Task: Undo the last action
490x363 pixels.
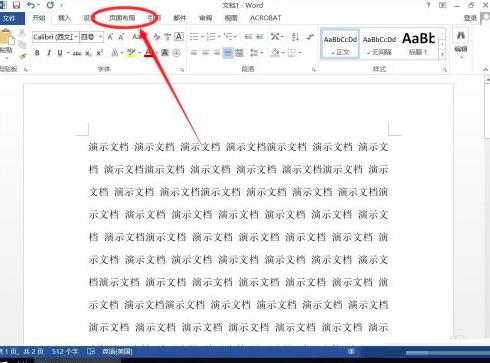Action: pyautogui.click(x=31, y=5)
